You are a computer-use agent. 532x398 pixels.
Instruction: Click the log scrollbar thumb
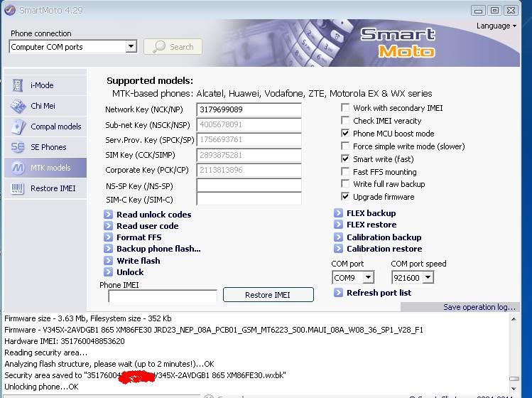pos(514,379)
